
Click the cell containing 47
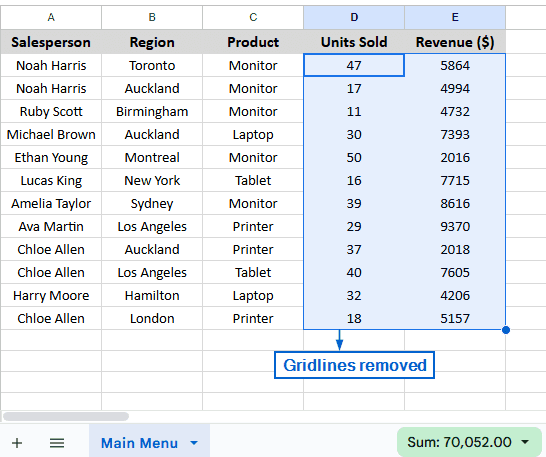coord(354,65)
